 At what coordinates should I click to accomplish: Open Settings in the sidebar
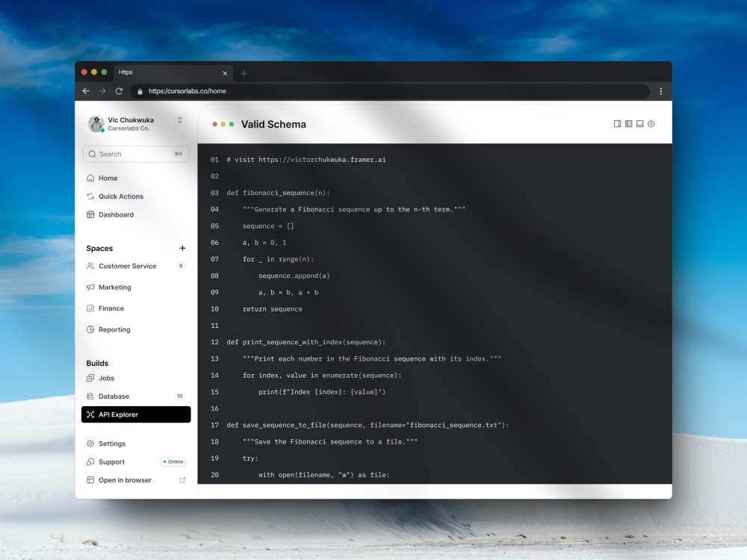(112, 444)
